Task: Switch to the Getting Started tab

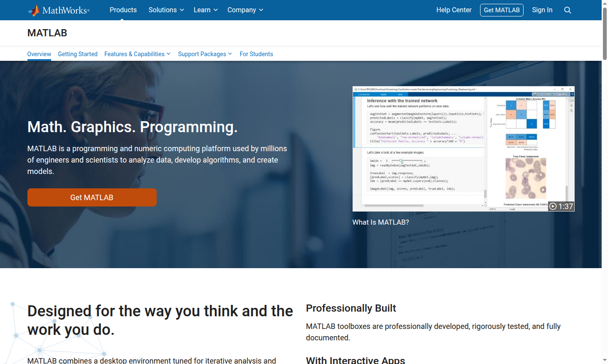Action: tap(78, 54)
